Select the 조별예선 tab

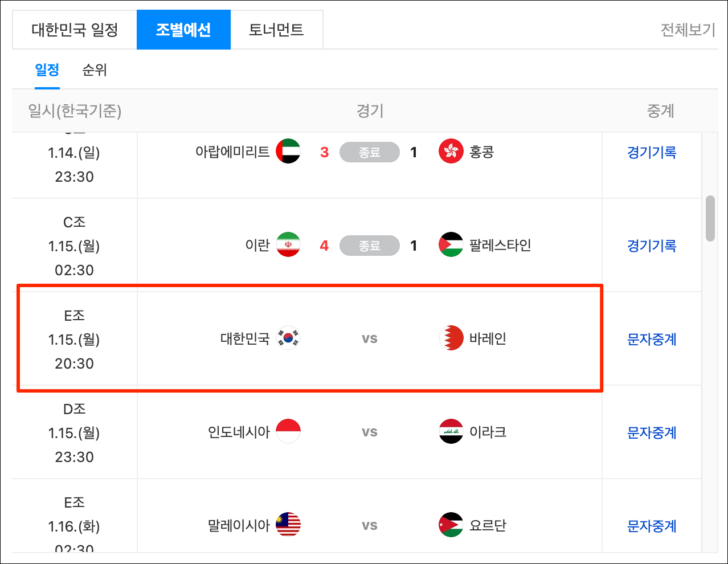[183, 29]
